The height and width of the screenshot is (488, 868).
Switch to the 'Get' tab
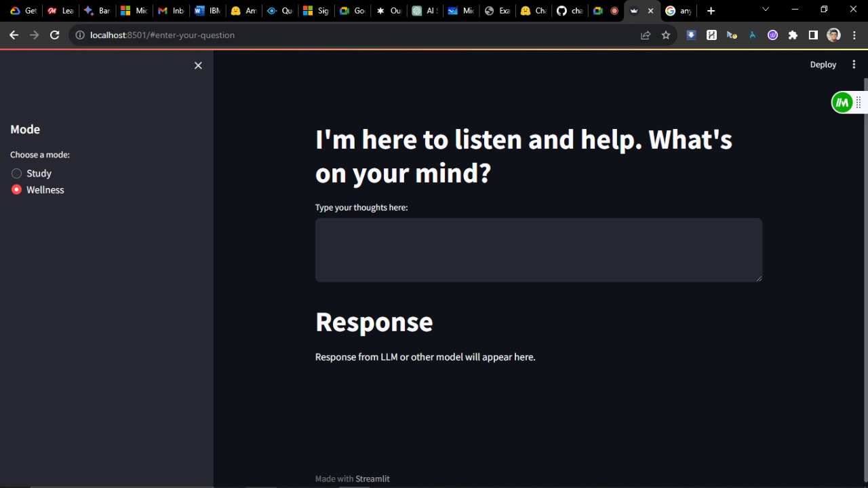point(24,11)
